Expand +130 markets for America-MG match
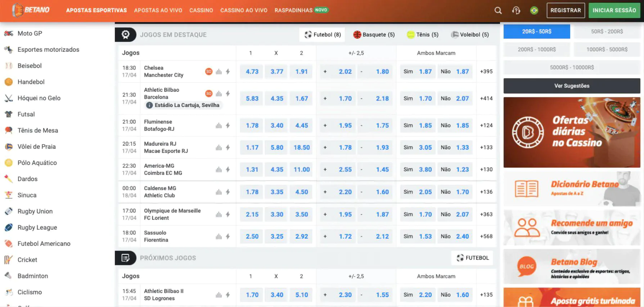Viewport: 644px width, 307px height. [x=486, y=169]
